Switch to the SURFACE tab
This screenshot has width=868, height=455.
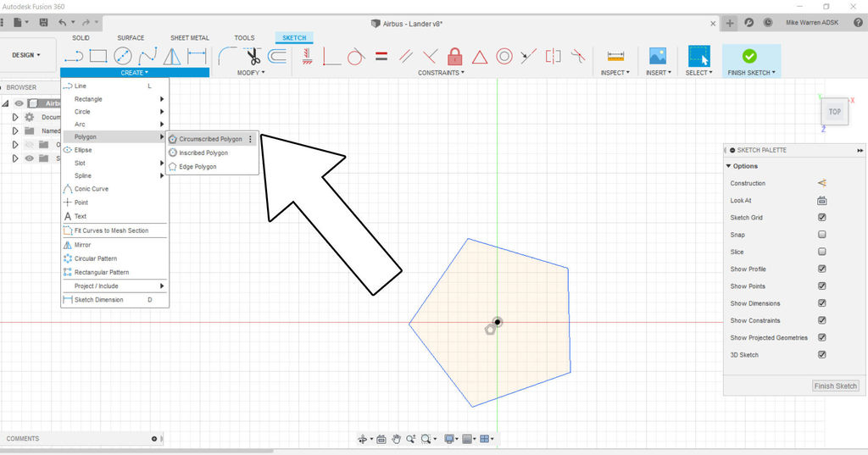pos(131,37)
